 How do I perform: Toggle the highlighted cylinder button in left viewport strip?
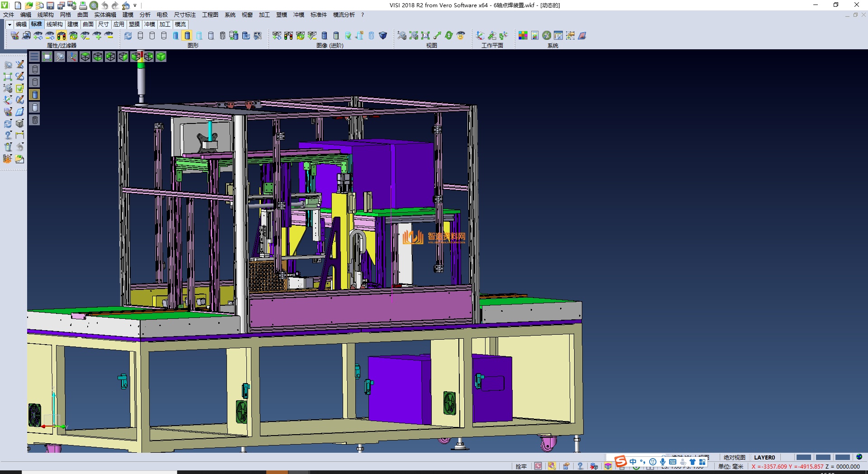pos(35,95)
